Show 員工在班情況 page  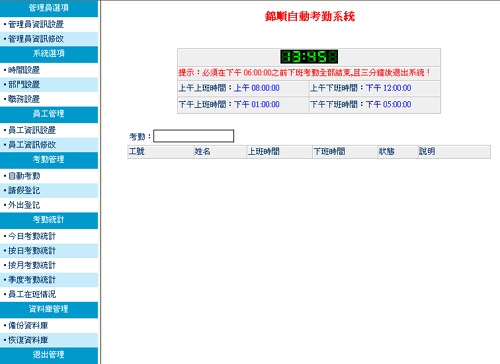[x=32, y=294]
